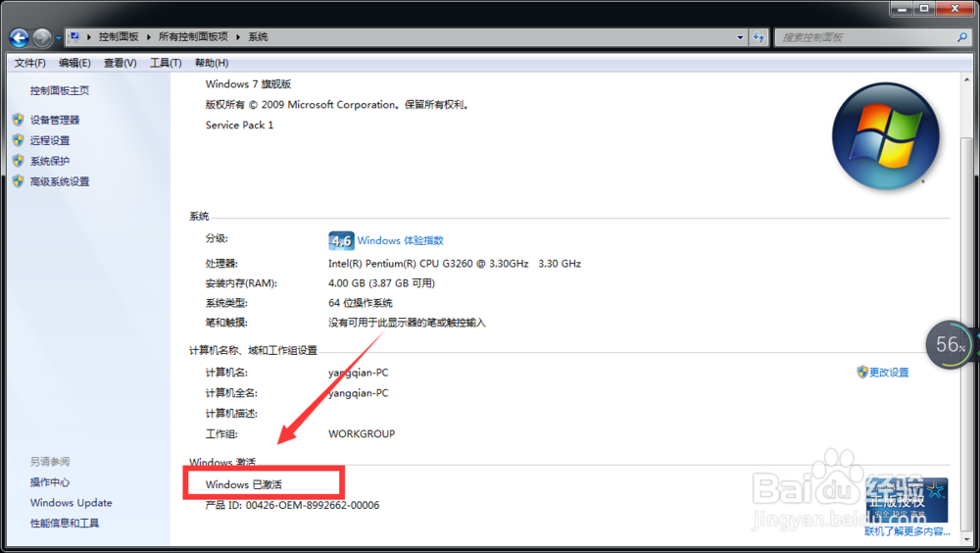The image size is (980, 553).
Task: Open 高级系统设置 from the sidebar
Action: pos(60,182)
